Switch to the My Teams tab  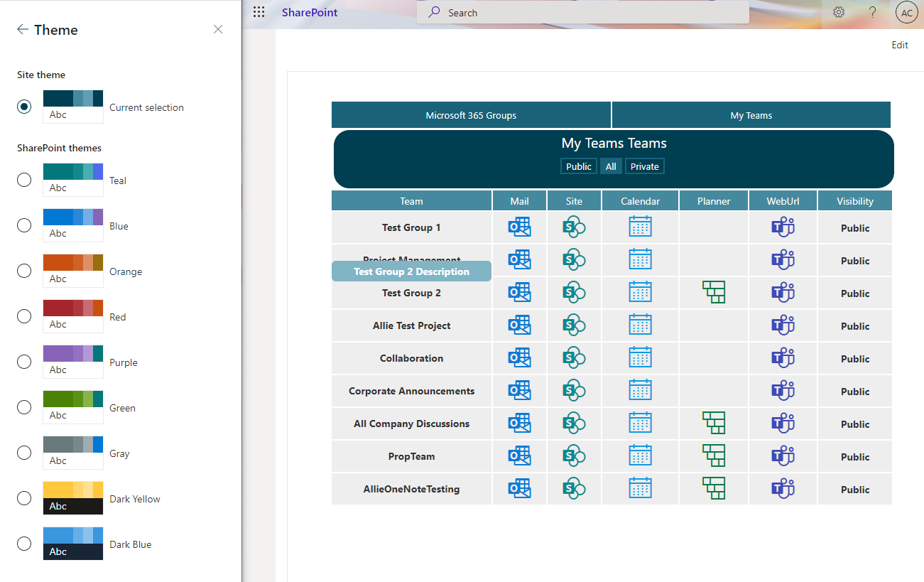(x=751, y=115)
